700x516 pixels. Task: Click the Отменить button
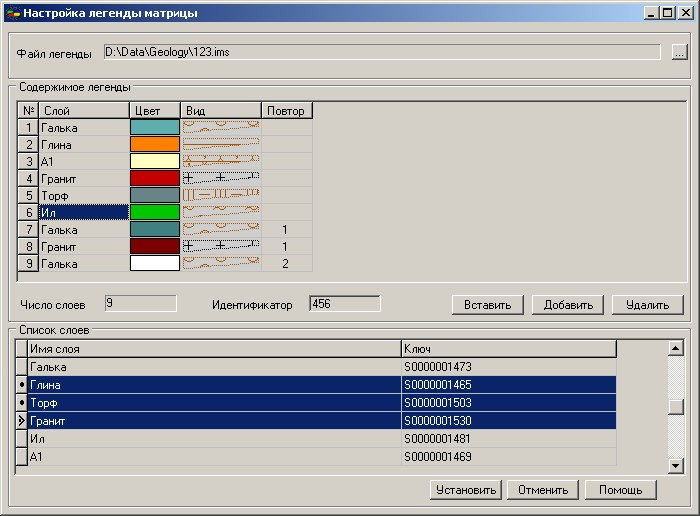coord(543,490)
